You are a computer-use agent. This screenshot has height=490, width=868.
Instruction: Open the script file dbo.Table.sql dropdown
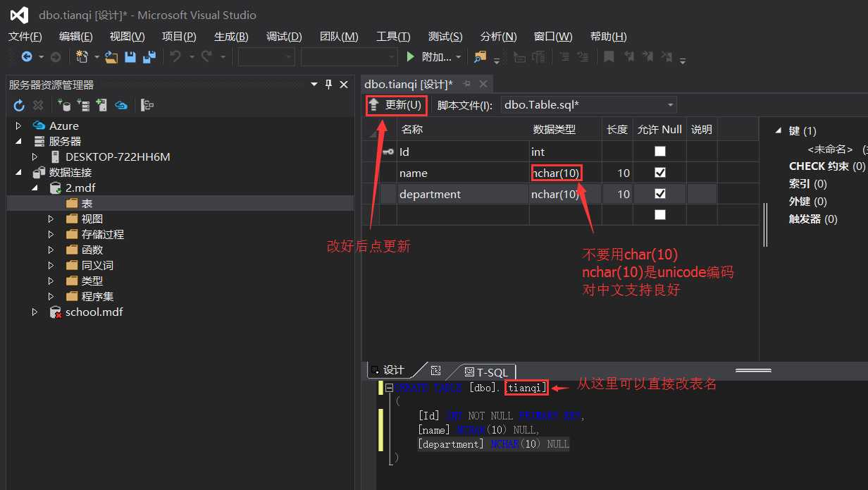670,105
